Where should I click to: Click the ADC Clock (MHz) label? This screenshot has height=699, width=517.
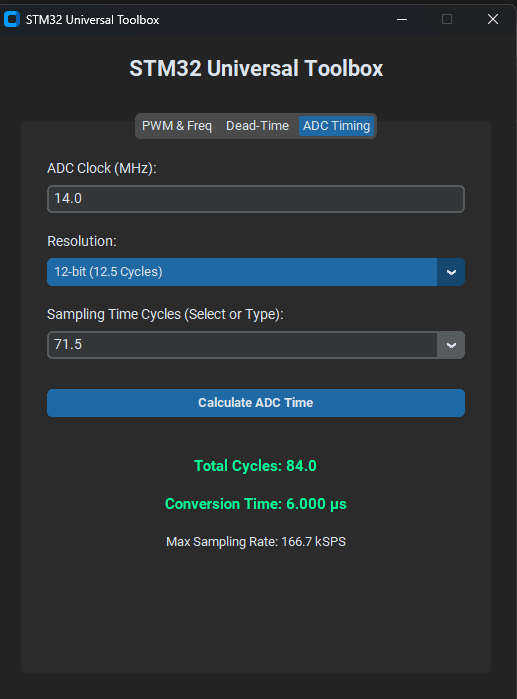point(102,169)
